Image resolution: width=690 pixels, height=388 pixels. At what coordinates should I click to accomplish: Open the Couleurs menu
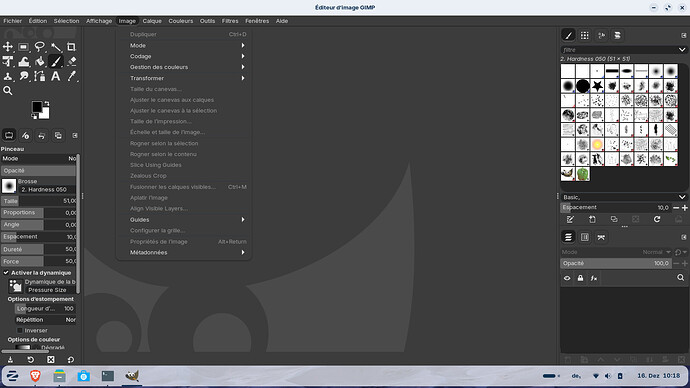click(x=180, y=21)
